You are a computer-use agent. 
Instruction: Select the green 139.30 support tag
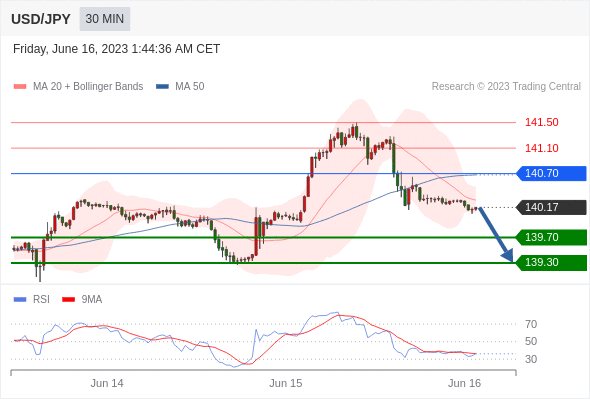(552, 262)
